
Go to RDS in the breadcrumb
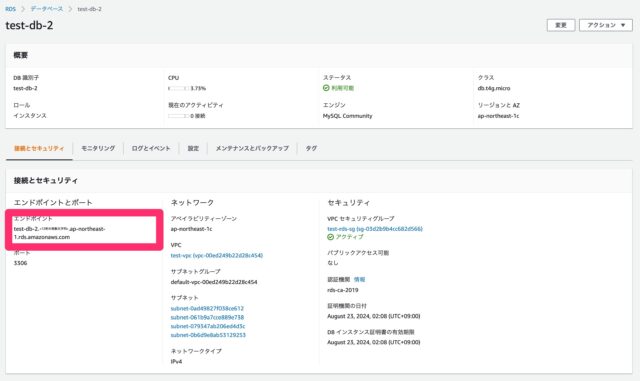[11, 9]
